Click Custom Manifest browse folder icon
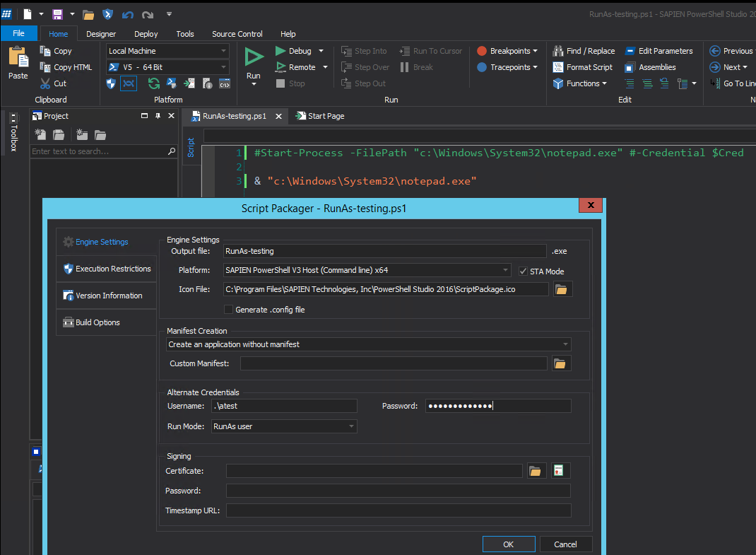This screenshot has width=756, height=555. coord(560,363)
